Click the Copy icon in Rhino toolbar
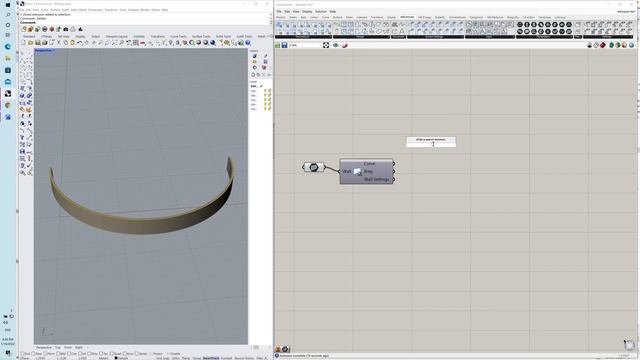 click(x=65, y=42)
